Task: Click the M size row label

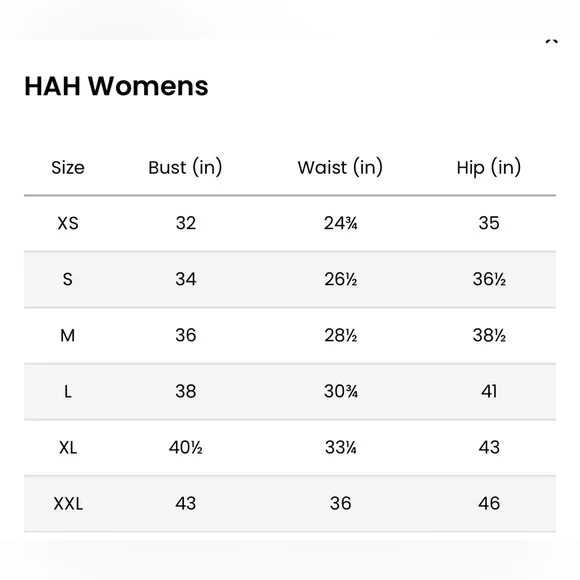Action: 68,335
